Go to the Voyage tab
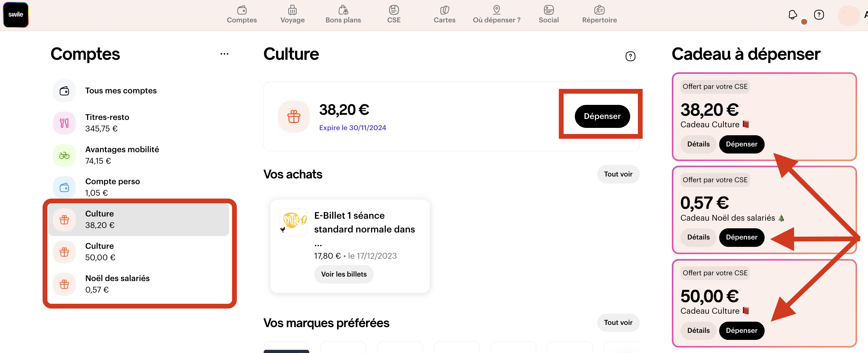868x353 pixels. (292, 14)
